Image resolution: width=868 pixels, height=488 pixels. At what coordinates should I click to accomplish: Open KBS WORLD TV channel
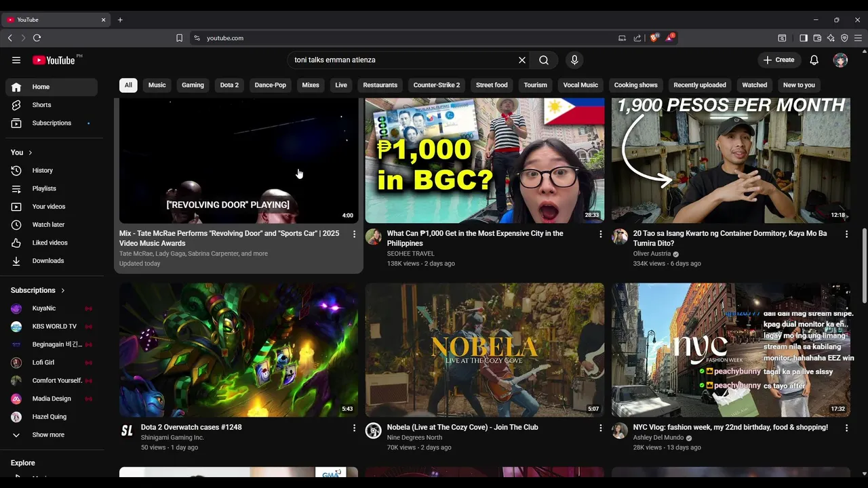pyautogui.click(x=52, y=326)
